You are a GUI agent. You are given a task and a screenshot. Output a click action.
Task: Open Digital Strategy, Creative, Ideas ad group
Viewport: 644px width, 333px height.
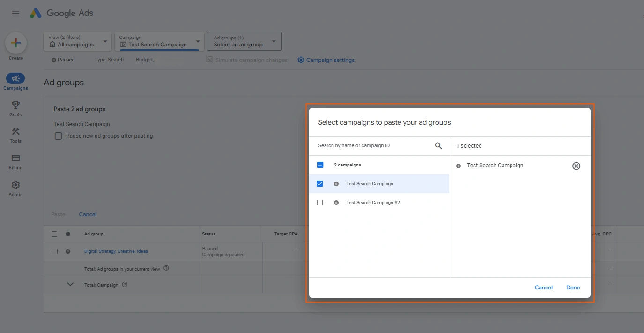click(x=116, y=251)
